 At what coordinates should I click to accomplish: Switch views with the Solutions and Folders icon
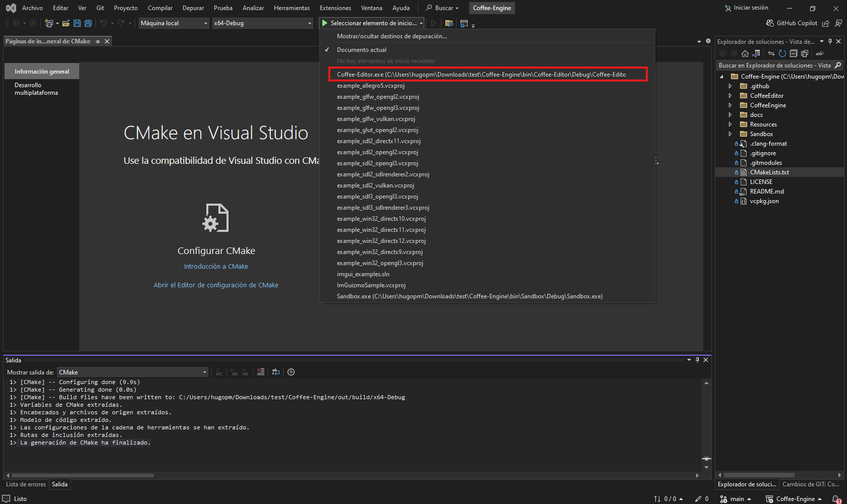pyautogui.click(x=756, y=53)
